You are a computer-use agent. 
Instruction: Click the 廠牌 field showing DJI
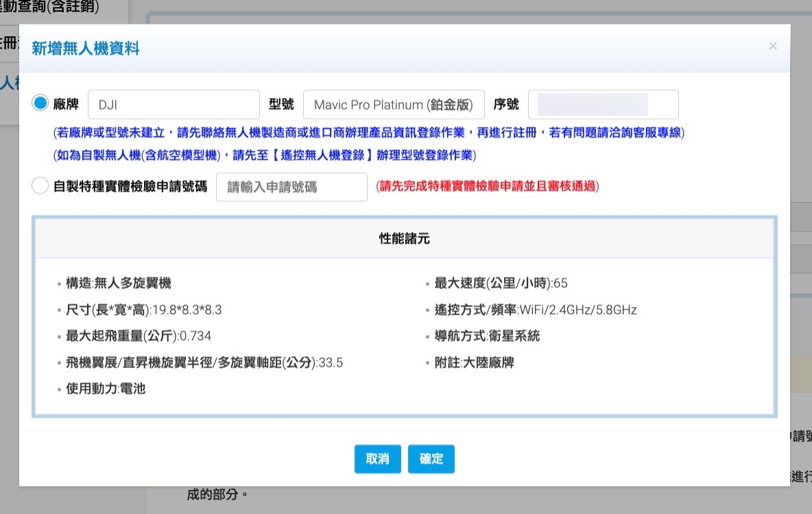(174, 105)
